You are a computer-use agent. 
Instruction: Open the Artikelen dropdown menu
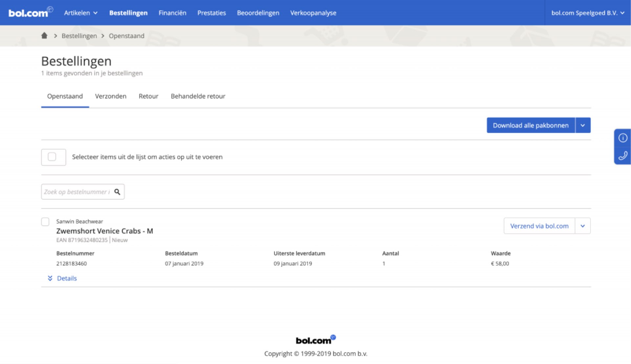[x=81, y=13]
